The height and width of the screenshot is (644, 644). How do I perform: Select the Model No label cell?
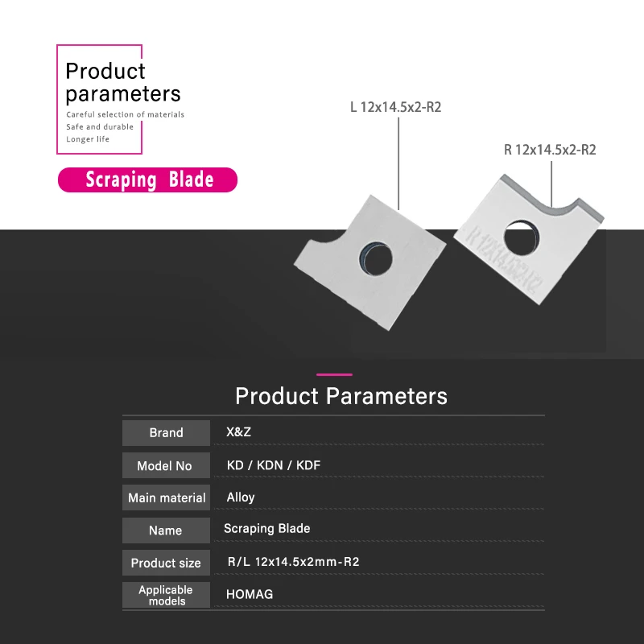[166, 466]
